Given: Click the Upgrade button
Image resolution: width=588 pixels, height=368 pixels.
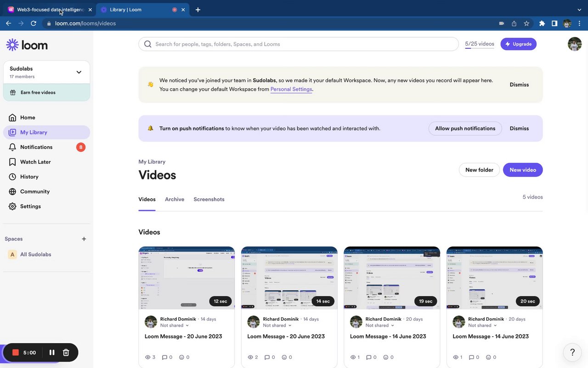Looking at the screenshot, I should coord(518,44).
